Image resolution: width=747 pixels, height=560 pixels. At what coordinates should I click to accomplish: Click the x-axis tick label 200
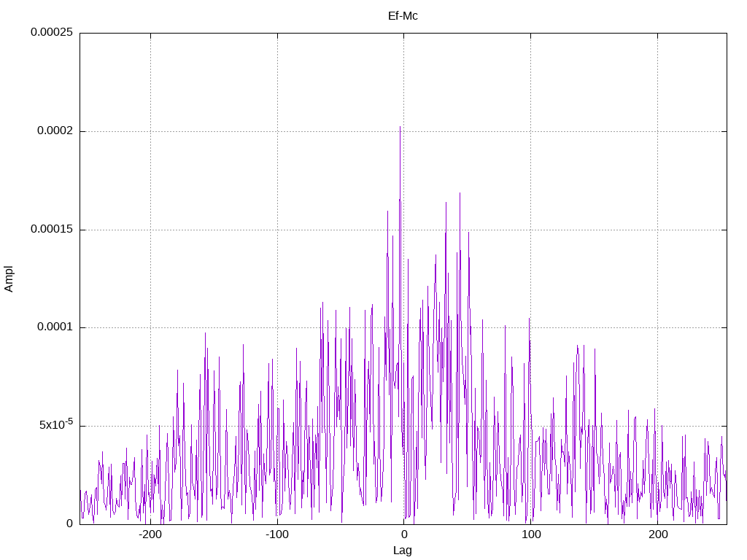point(658,534)
